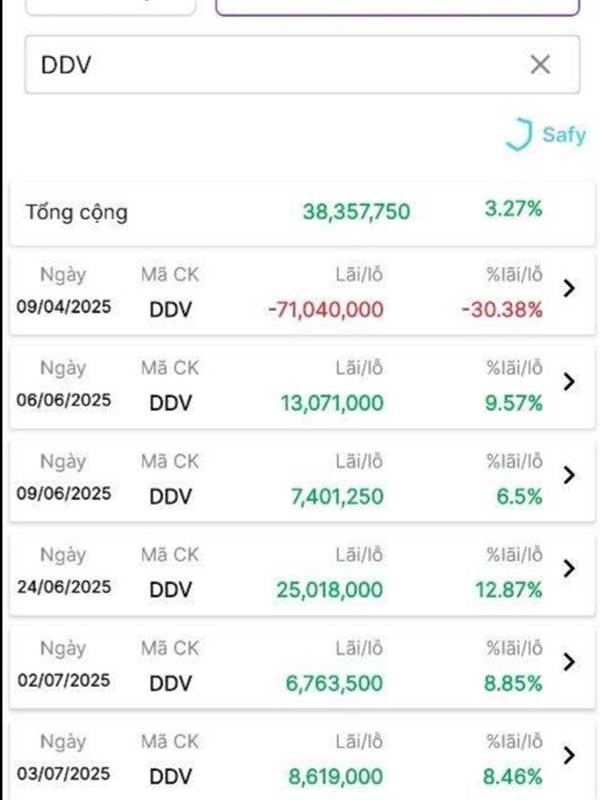This screenshot has width=600, height=800.
Task: Click the 12.87% gain percentage
Action: [509, 590]
